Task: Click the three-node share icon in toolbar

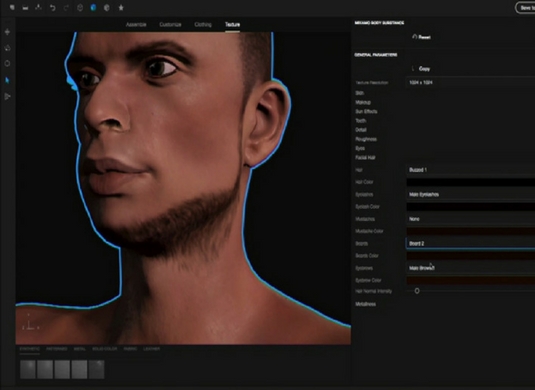Action: [x=39, y=8]
